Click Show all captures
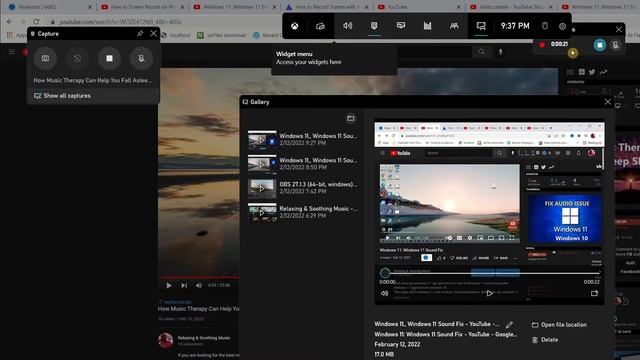640x360 pixels. tap(62, 96)
